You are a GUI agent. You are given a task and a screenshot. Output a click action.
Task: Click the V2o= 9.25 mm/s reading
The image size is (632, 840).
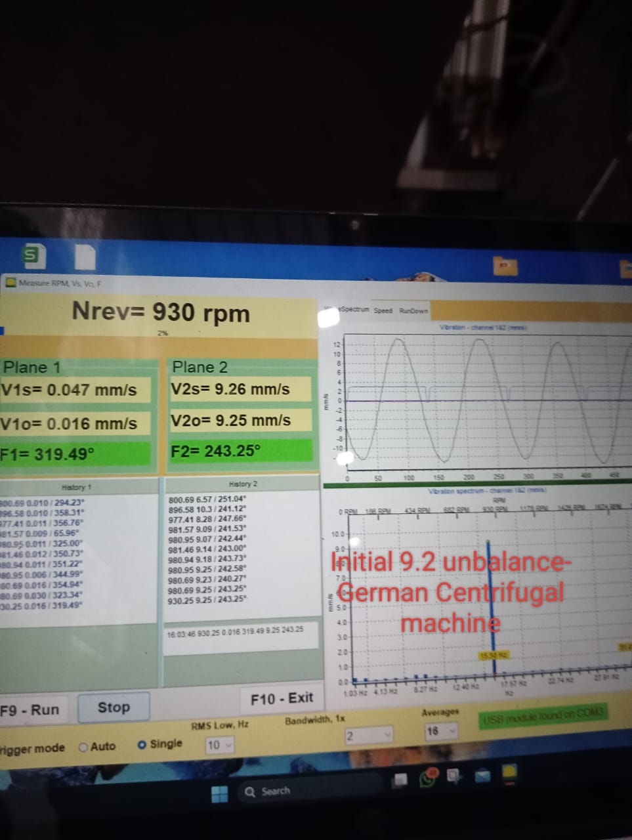click(240, 420)
